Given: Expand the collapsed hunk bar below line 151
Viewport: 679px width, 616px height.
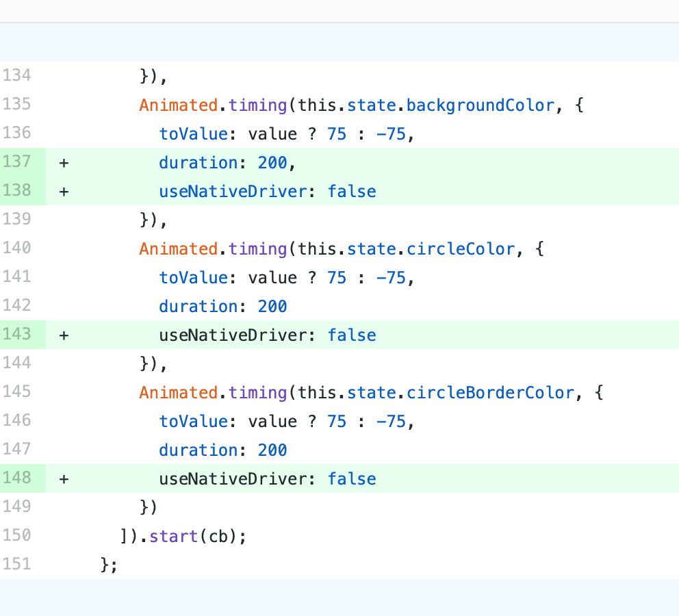Looking at the screenshot, I should (x=339, y=598).
